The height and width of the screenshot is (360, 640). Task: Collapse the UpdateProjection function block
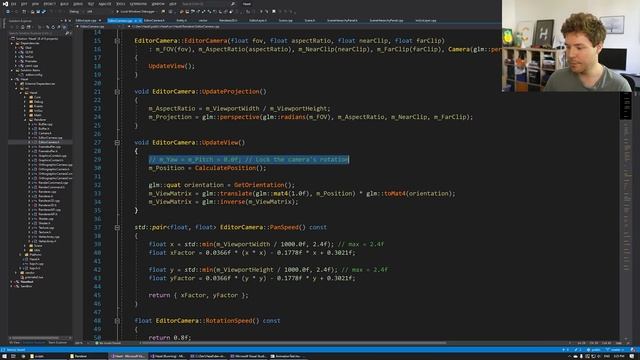tap(117, 92)
